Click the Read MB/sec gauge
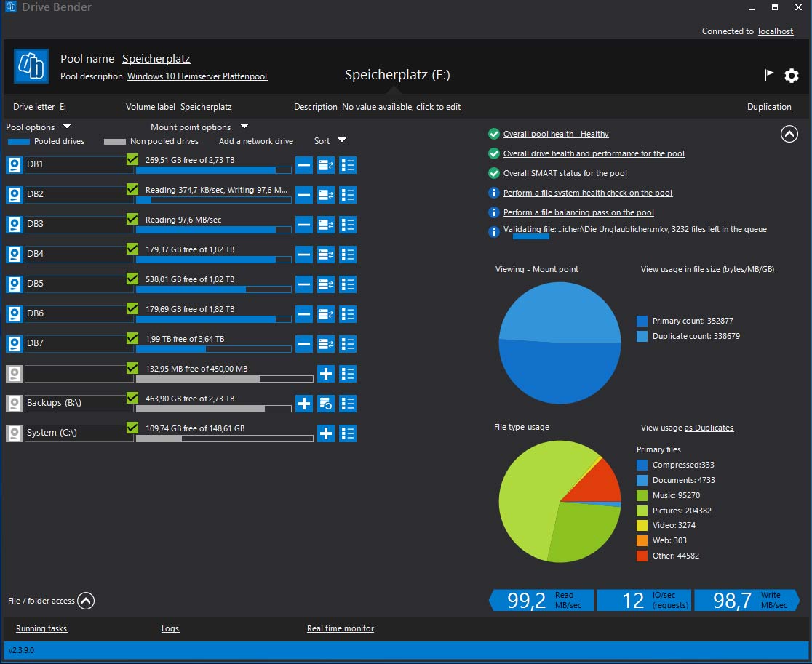812x664 pixels. [541, 600]
